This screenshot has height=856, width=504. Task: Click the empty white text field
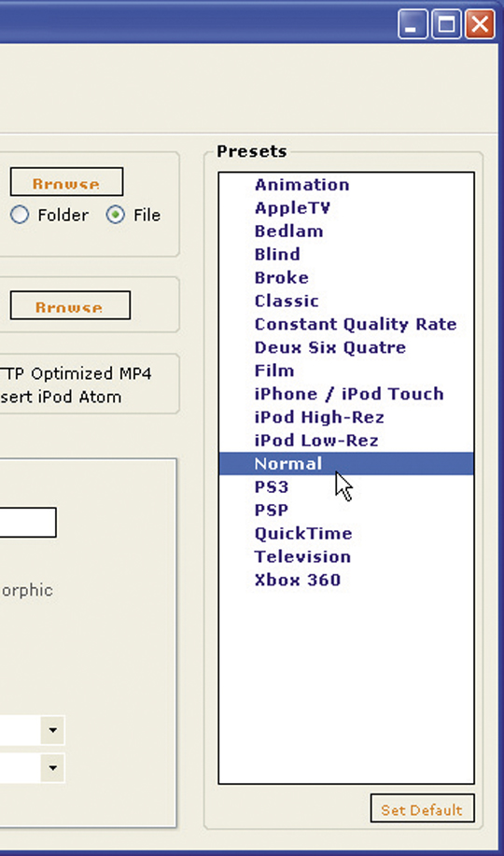point(27,523)
